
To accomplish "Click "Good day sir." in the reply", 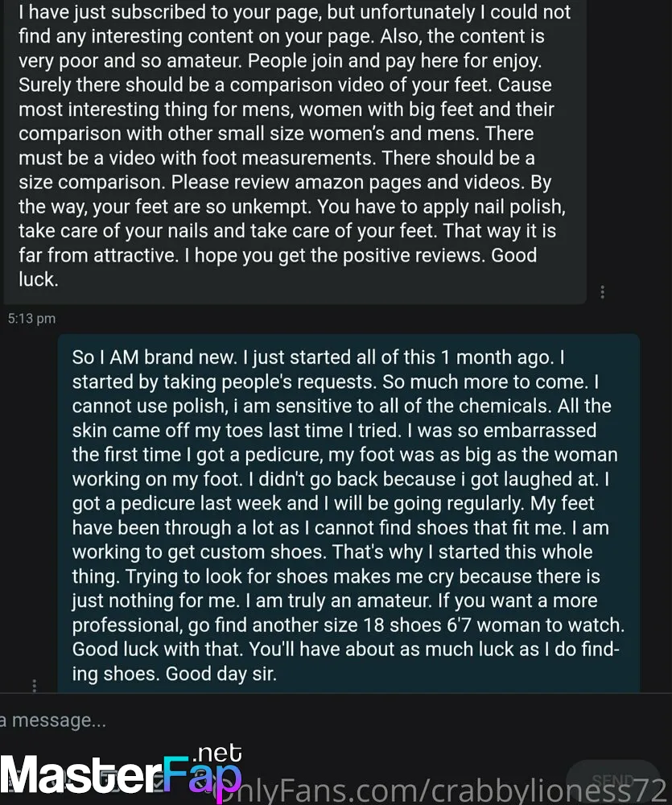I will (x=221, y=675).
